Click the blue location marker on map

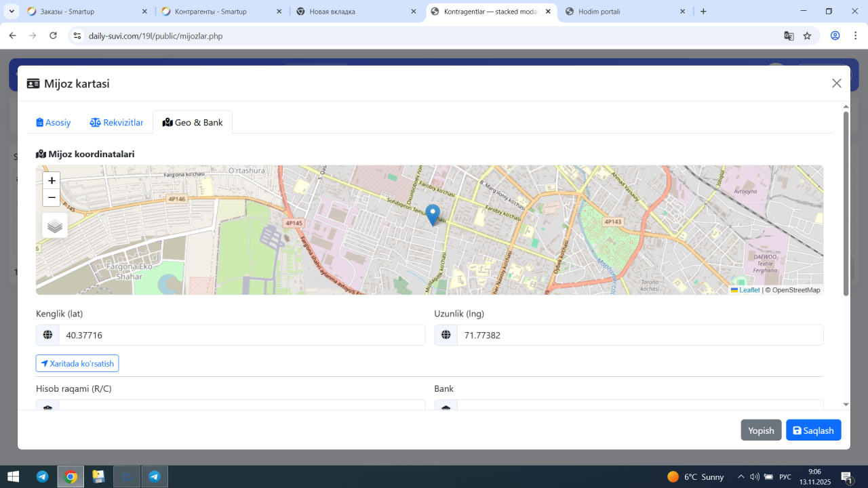pos(432,214)
